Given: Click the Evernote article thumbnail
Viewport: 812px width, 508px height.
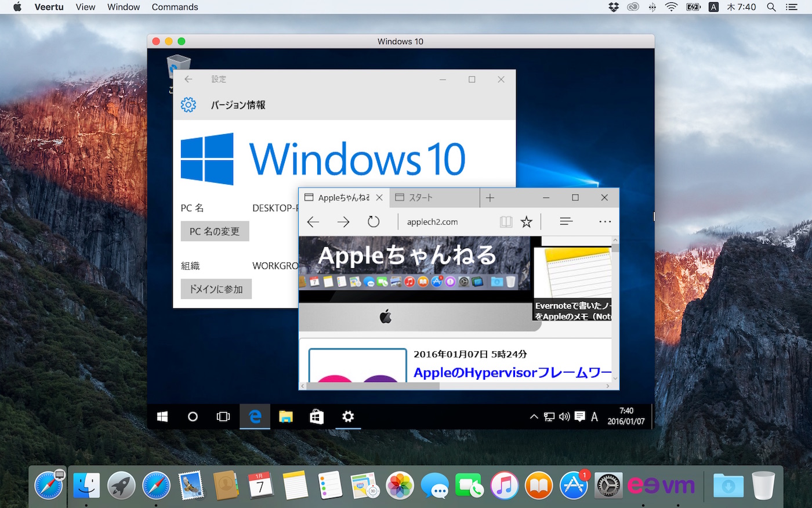Looking at the screenshot, I should click(x=572, y=284).
